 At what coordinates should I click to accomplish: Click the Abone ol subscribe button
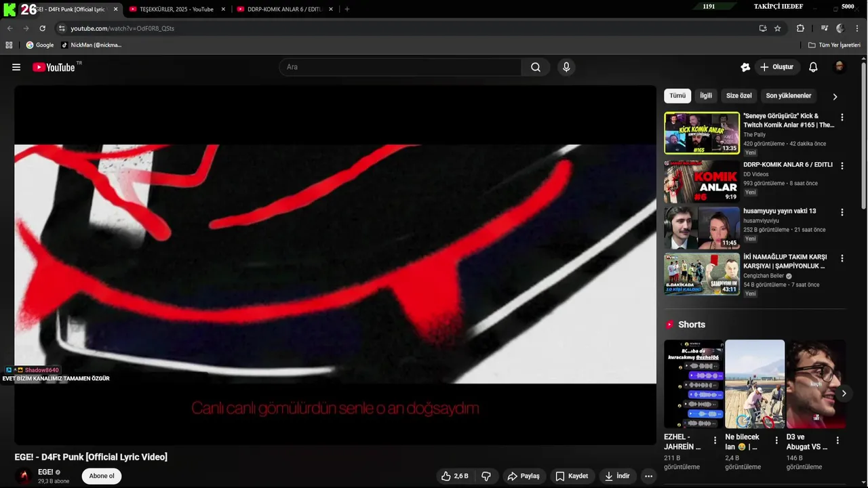(x=102, y=476)
